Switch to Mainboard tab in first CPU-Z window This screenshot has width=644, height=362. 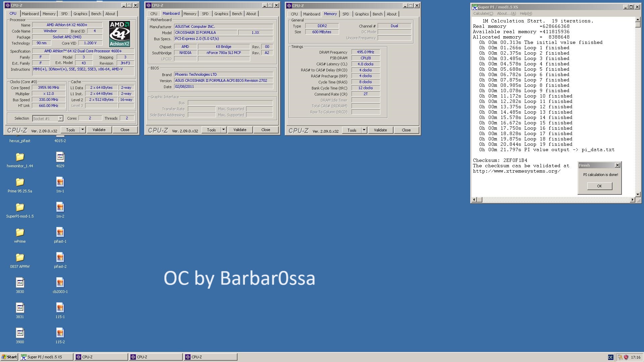30,14
